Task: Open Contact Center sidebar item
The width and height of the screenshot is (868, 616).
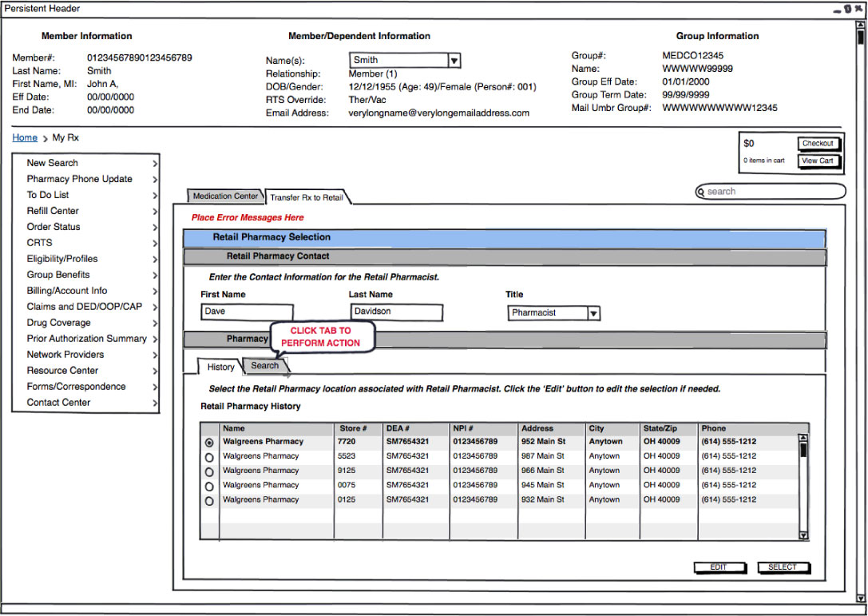Action: (x=85, y=403)
